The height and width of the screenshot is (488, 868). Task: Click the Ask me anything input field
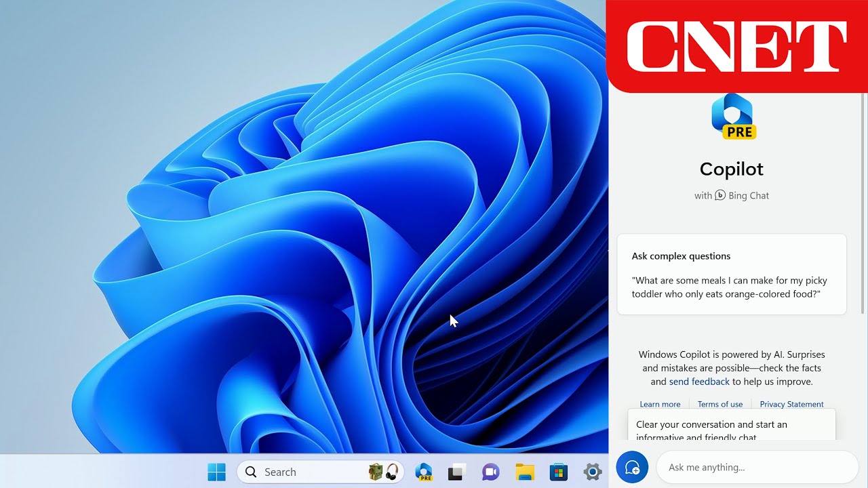point(757,468)
